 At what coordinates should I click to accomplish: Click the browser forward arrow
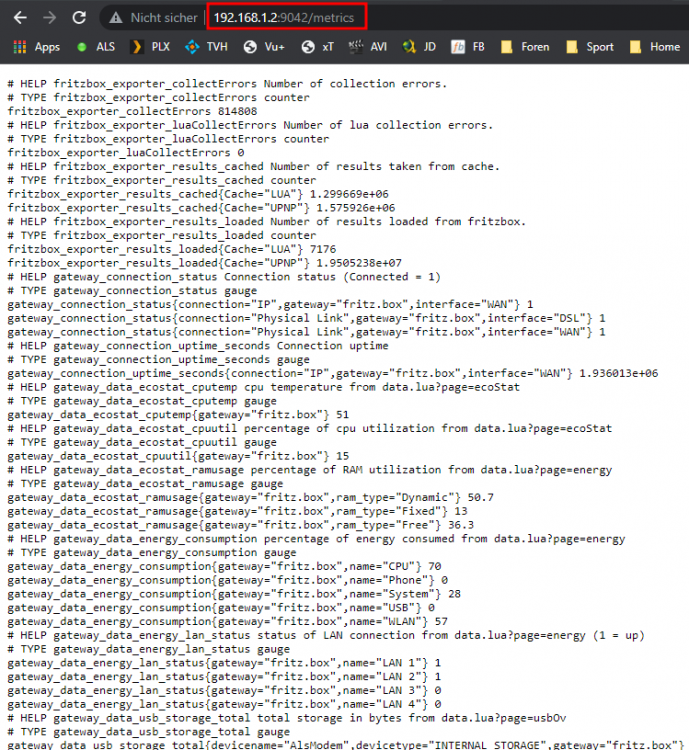tap(49, 18)
